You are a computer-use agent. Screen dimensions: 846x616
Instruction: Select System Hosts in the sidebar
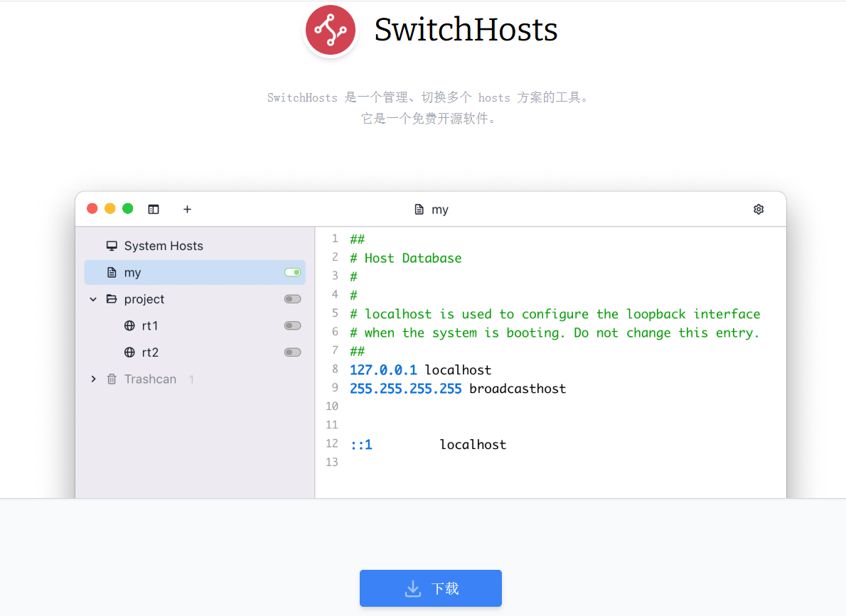click(164, 245)
